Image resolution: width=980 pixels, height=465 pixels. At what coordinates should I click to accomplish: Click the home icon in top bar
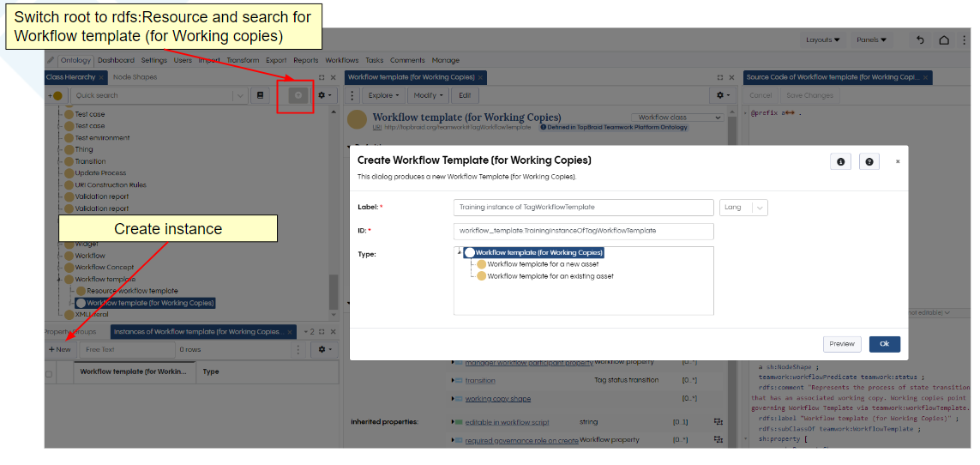944,39
